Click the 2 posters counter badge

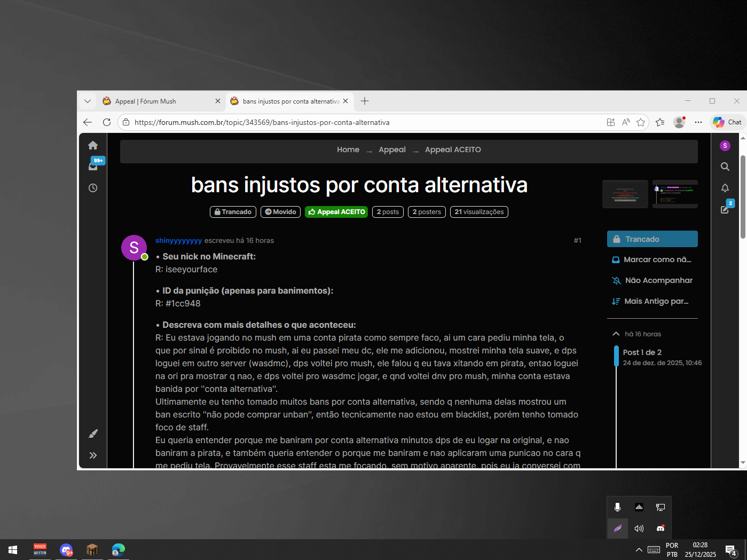(x=427, y=212)
